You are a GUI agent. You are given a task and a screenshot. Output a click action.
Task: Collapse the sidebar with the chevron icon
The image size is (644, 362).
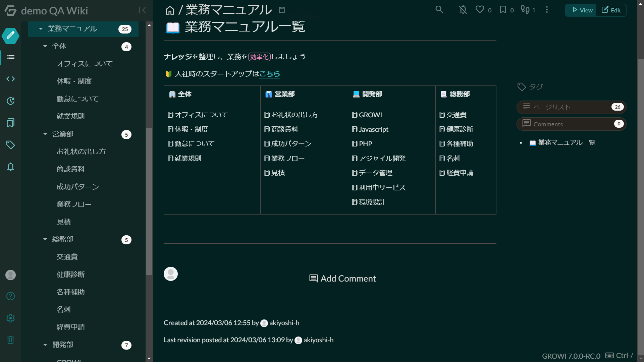[x=143, y=10]
